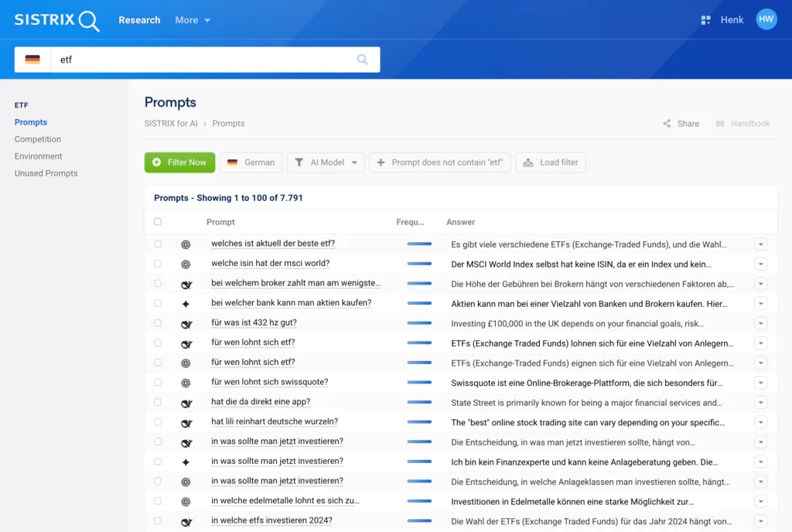The width and height of the screenshot is (792, 532).
Task: Click the Share icon
Action: [667, 124]
